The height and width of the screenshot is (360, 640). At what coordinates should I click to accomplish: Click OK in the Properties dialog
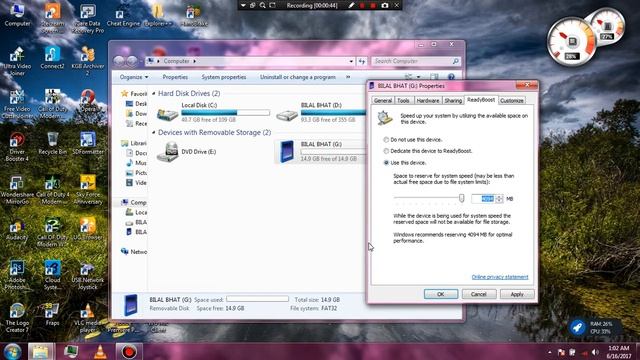[x=441, y=294]
